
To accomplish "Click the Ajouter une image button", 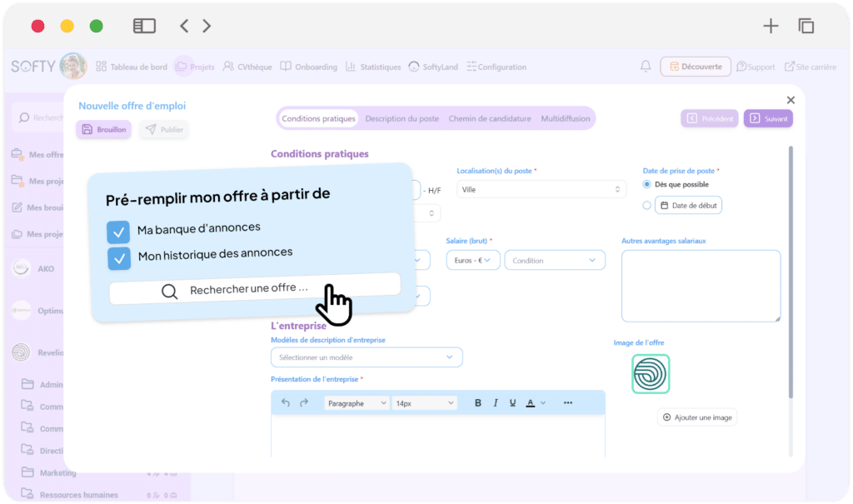I will tap(697, 417).
